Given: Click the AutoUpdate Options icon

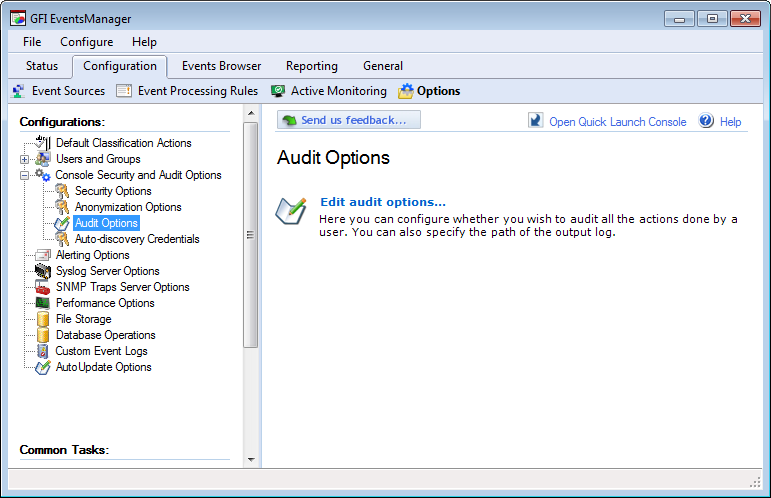Looking at the screenshot, I should pos(43,367).
